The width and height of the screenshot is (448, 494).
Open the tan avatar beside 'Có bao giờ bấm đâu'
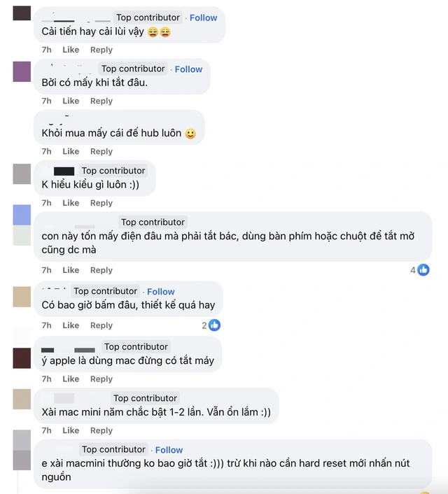pyautogui.click(x=22, y=297)
